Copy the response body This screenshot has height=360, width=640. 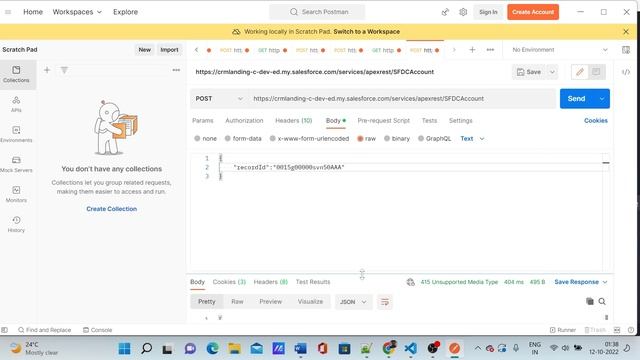point(590,301)
